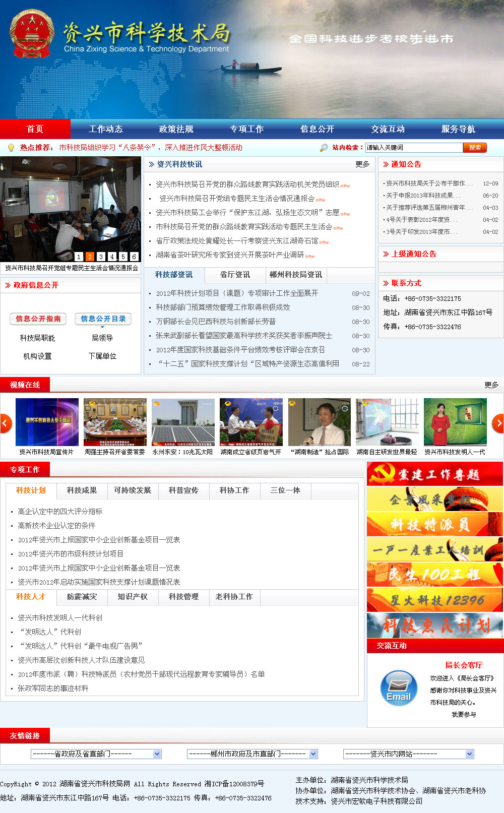The image size is (504, 813).
Task: Open the 党建工作专题 banner
Action: (435, 474)
